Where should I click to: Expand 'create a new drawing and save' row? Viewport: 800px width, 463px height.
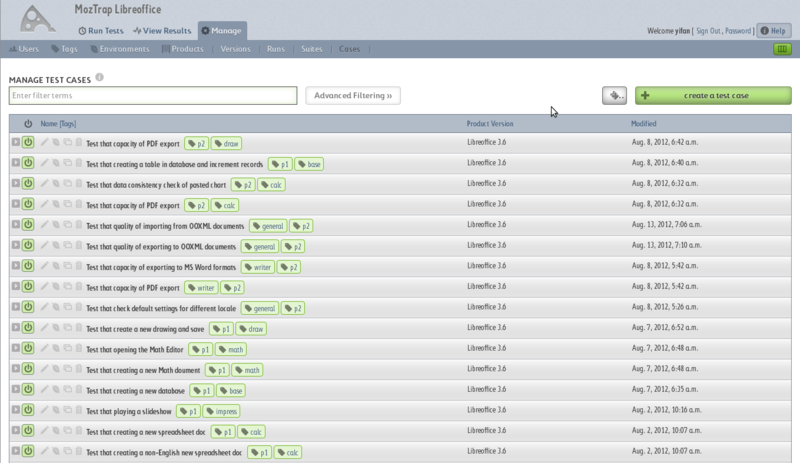pos(16,327)
